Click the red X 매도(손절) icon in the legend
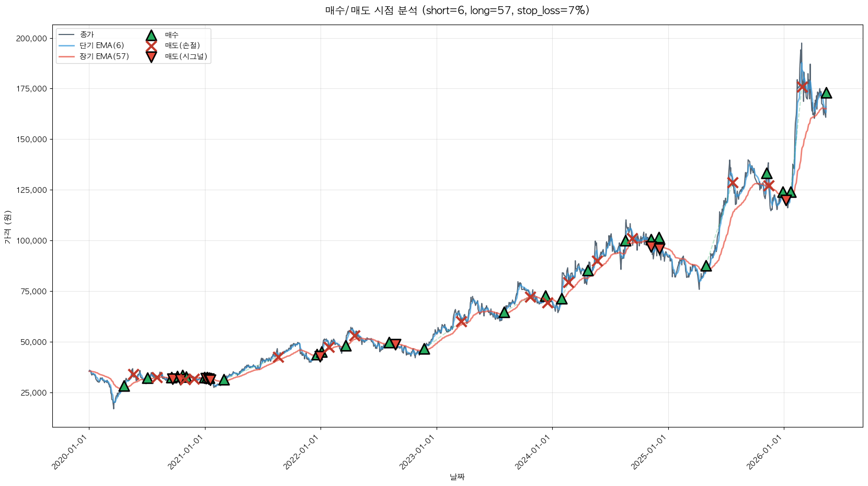Screen dimensions: 868x486 click(x=151, y=46)
